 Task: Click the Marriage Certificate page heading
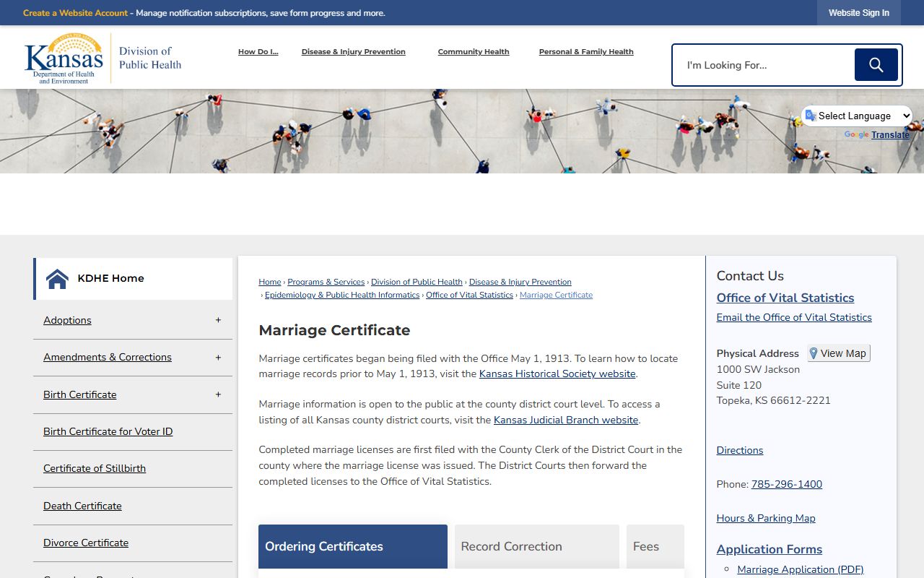click(334, 330)
